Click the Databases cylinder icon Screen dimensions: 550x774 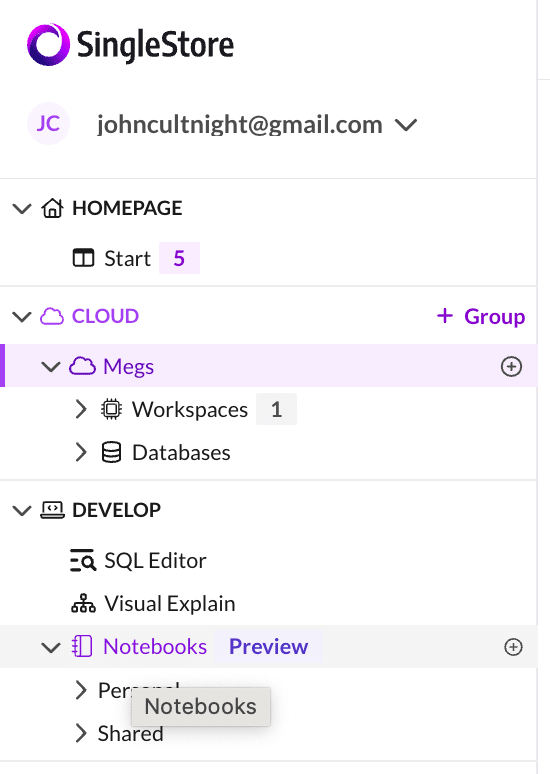click(x=111, y=453)
